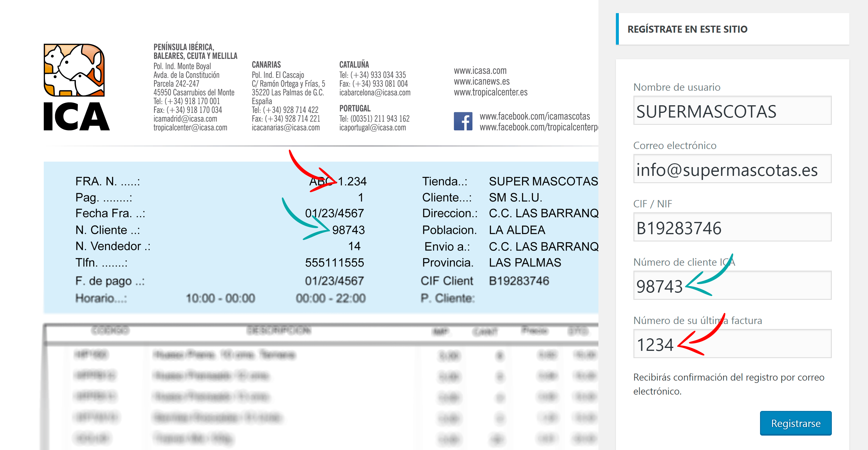Click the www.facebook.com/tropicalcenter link

[539, 127]
